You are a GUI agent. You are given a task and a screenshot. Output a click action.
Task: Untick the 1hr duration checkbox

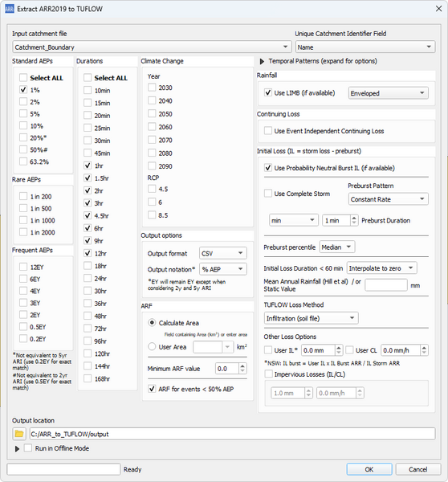88,165
